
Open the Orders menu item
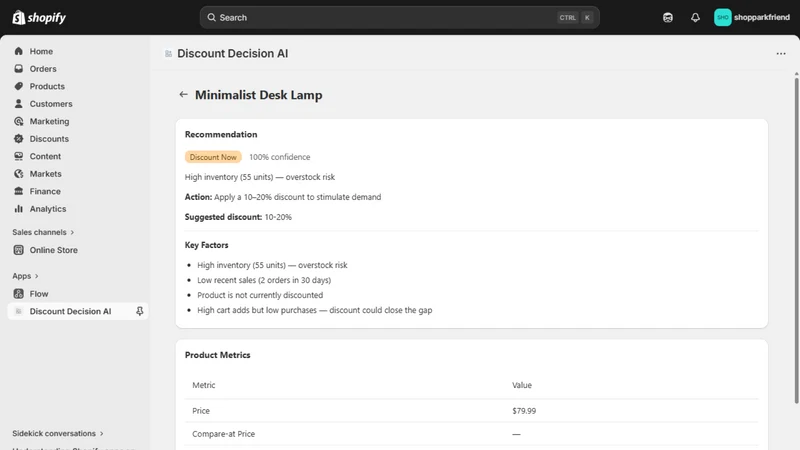[x=43, y=69]
